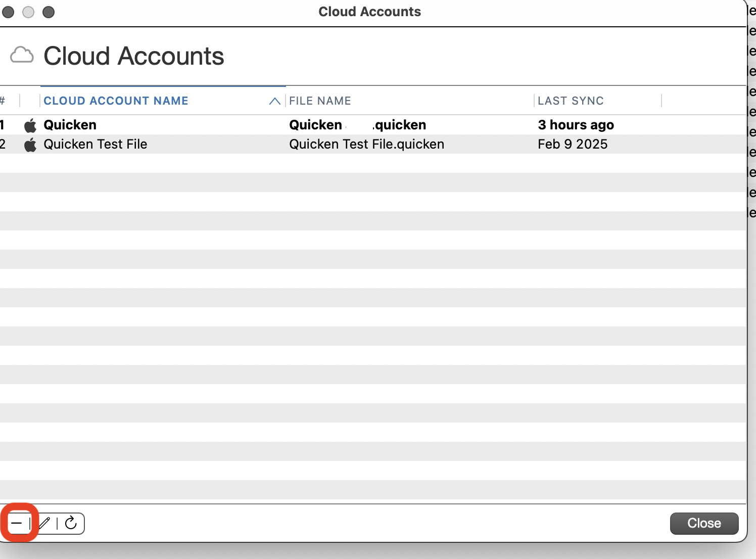Image resolution: width=756 pixels, height=559 pixels.
Task: Click the pencil edit icon
Action: tap(44, 523)
